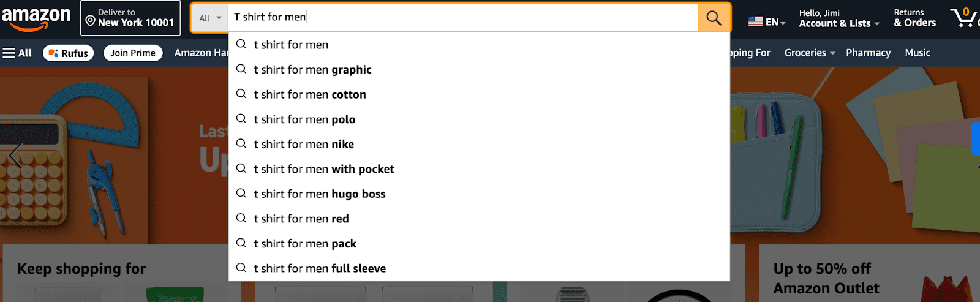
Task: Select suggestion 't shirt for men hugo boss'
Action: 479,194
